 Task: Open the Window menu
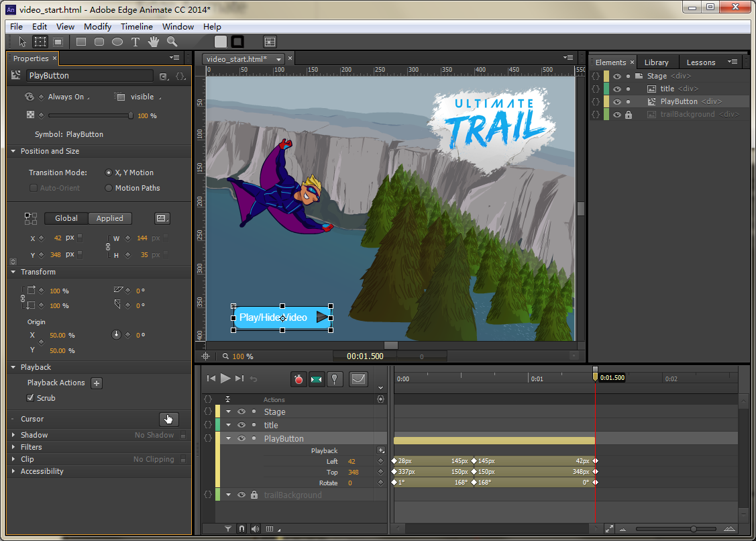tap(178, 27)
